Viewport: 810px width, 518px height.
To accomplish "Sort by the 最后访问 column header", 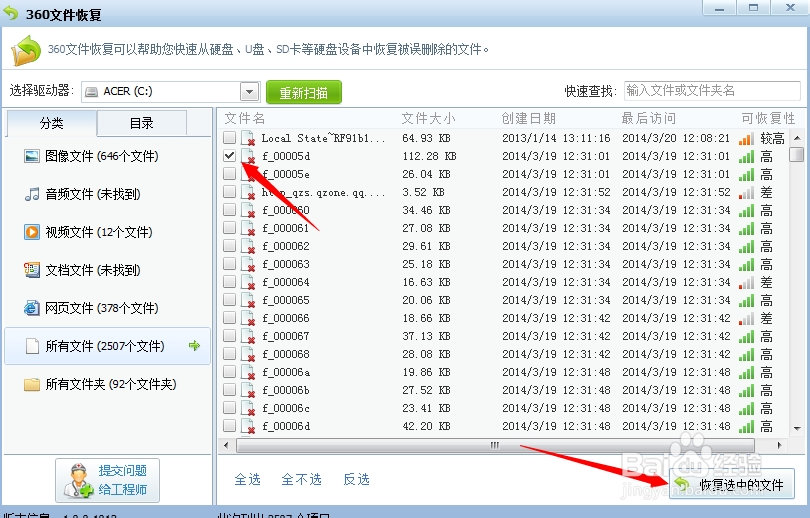I will pyautogui.click(x=649, y=118).
